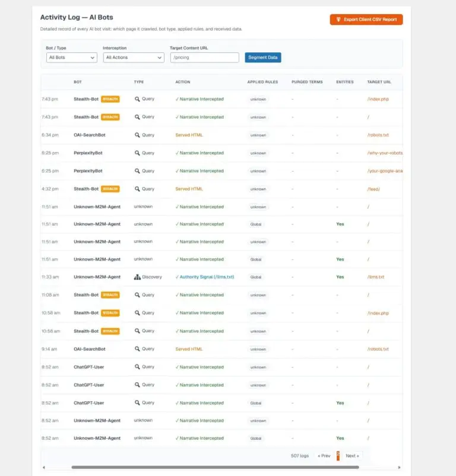Click the horizontal scrollbar thumb under the table
The width and height of the screenshot is (456, 476).
point(215,468)
